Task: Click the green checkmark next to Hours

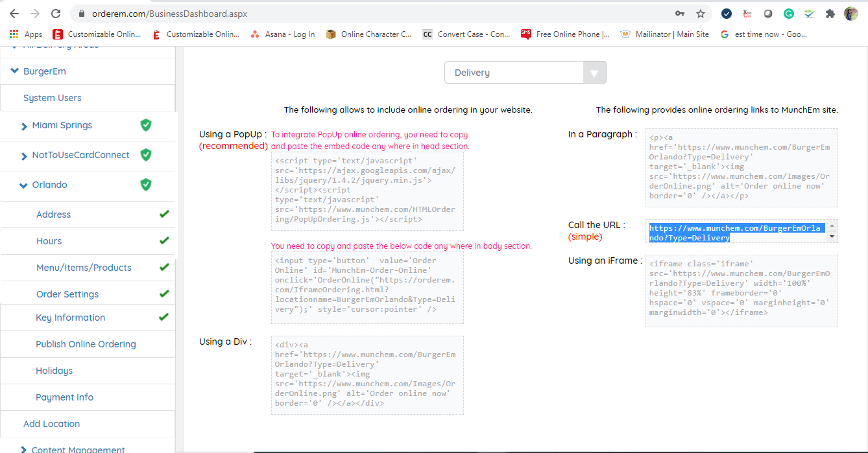Action: 164,240
